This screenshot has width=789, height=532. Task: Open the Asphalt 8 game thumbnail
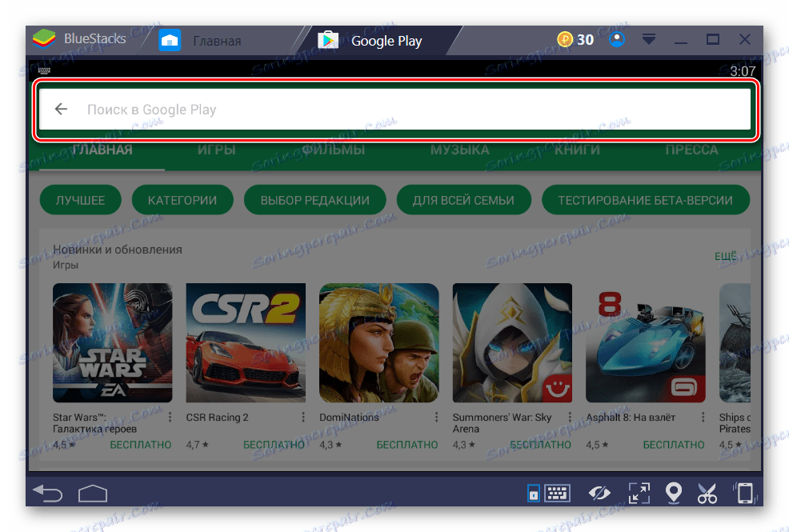coord(646,342)
